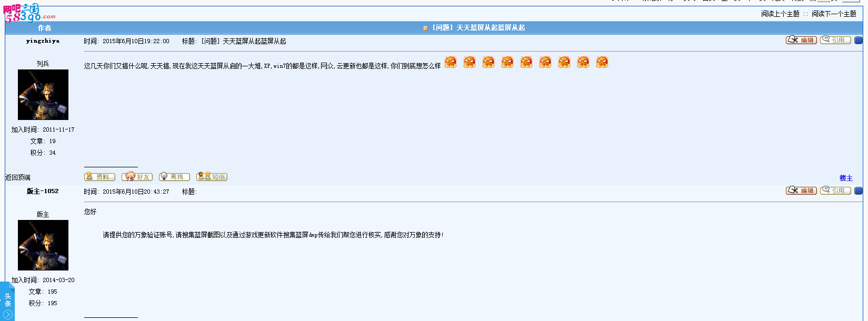Viewport: 868px width, 321px height.
Task: Go to 阅读上个主题 previous topic
Action: pos(780,14)
